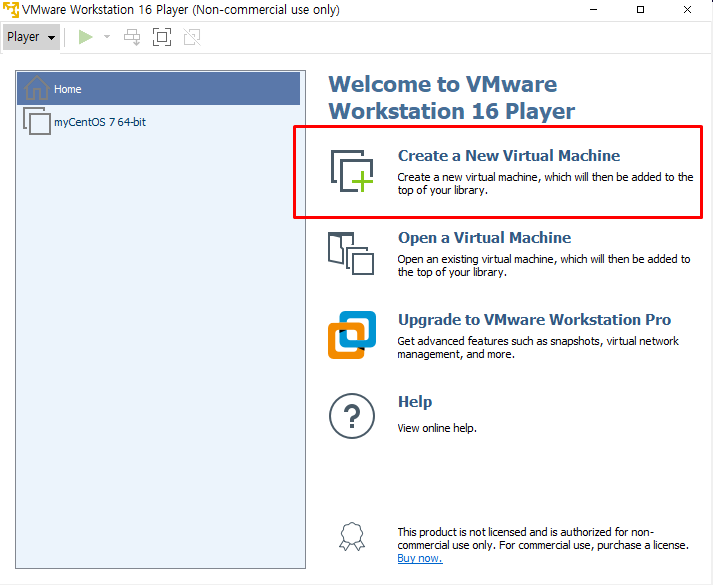
Task: Click 'Get advanced features such as snapshots' text
Action: [x=538, y=347]
